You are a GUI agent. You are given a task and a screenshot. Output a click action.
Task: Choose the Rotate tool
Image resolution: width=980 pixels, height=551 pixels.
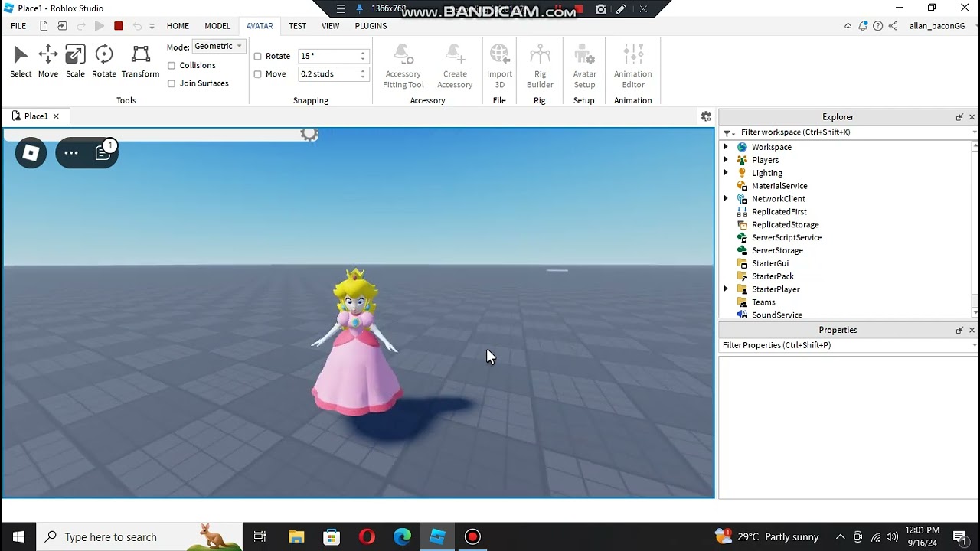point(104,61)
